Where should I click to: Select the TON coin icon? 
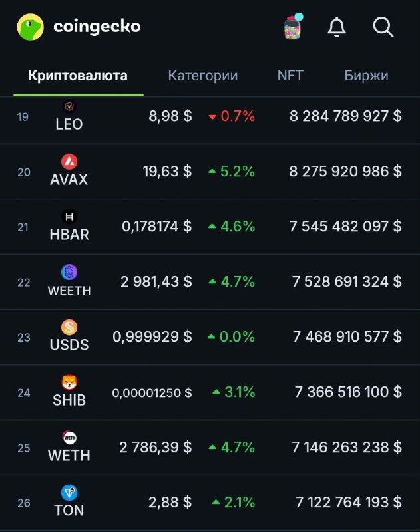[69, 493]
